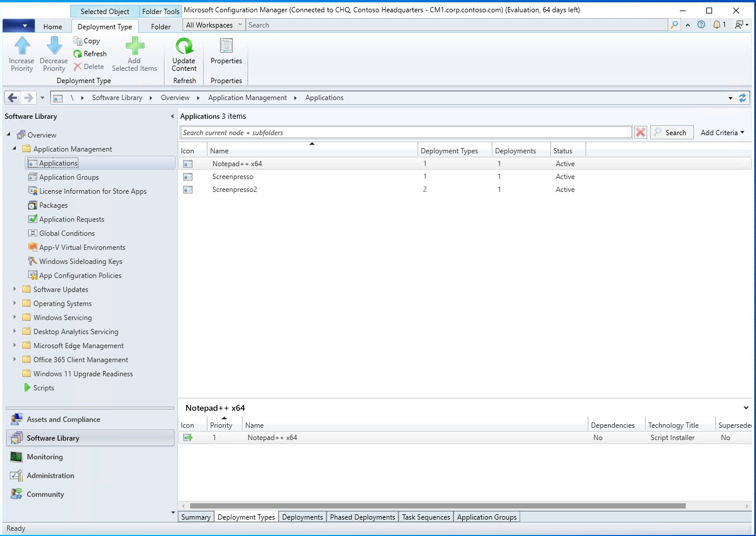Expand the Operating Systems folder
The image size is (756, 536).
(15, 303)
